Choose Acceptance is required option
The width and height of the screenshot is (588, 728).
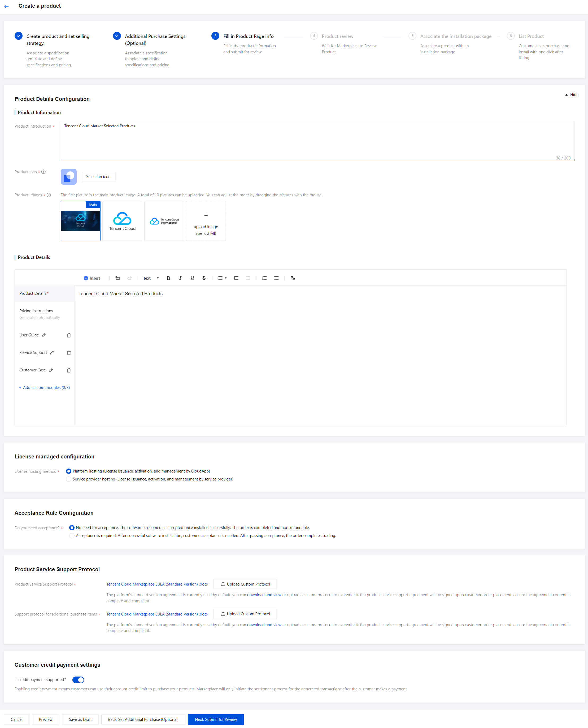click(72, 536)
